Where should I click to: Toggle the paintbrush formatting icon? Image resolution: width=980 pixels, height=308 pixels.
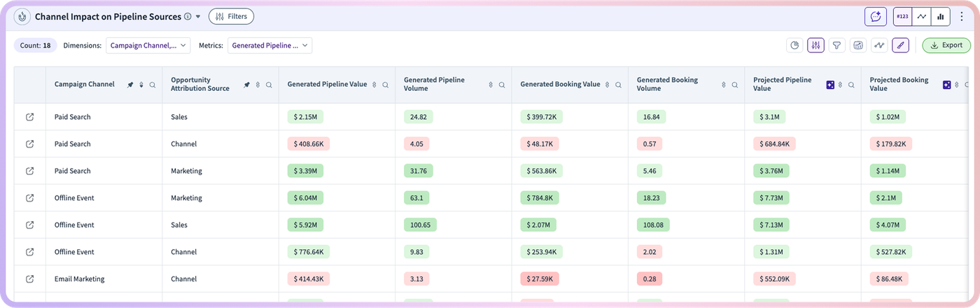click(x=900, y=45)
